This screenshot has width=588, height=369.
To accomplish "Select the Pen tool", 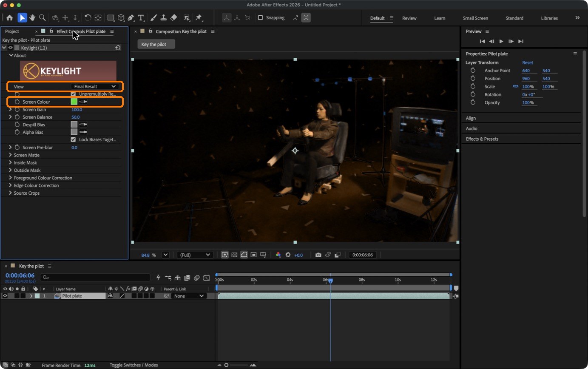I will 131,18.
